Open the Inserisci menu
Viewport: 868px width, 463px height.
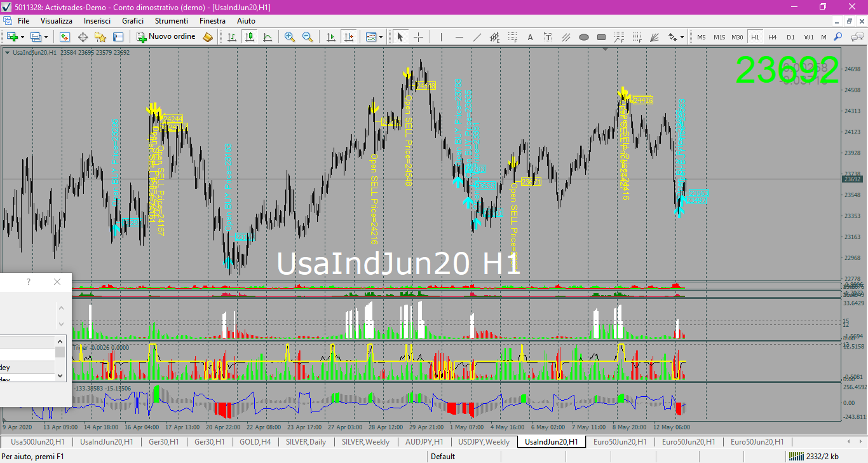[x=97, y=21]
